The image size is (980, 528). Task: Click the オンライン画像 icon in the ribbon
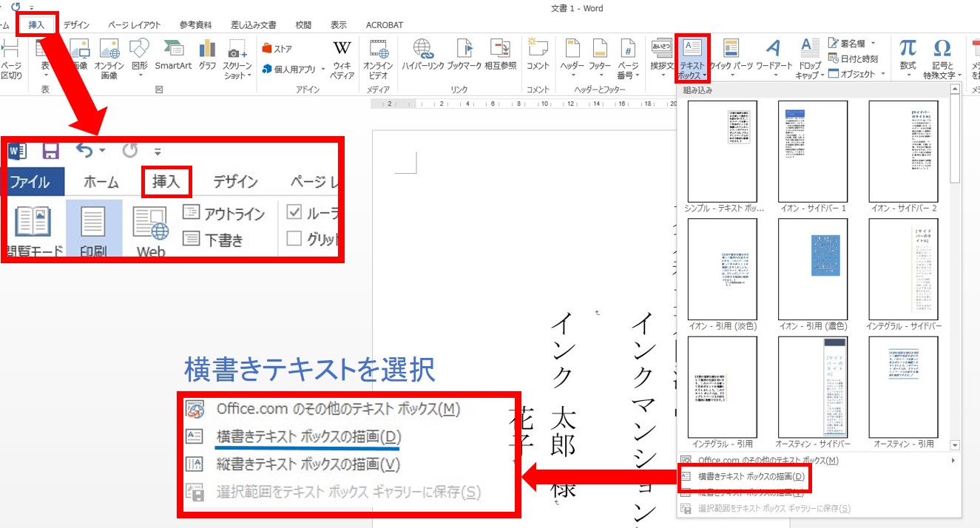[109, 58]
